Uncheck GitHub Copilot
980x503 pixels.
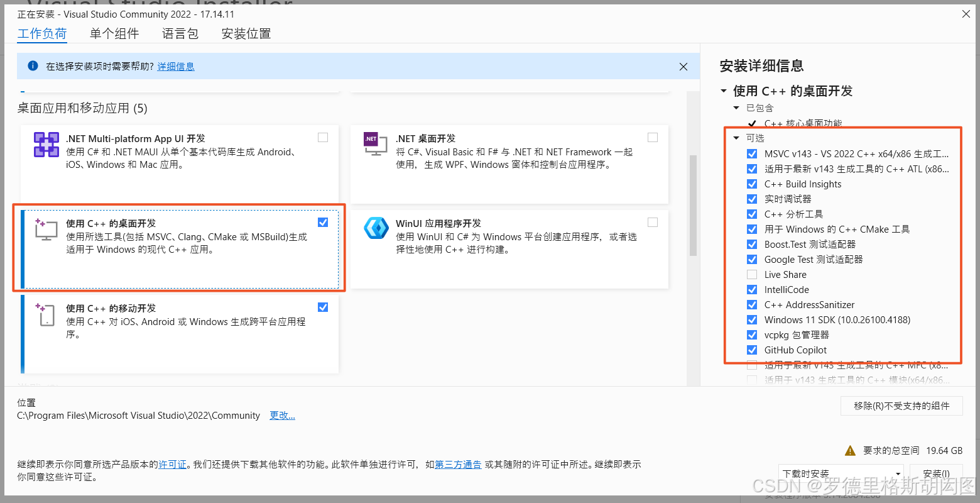752,350
